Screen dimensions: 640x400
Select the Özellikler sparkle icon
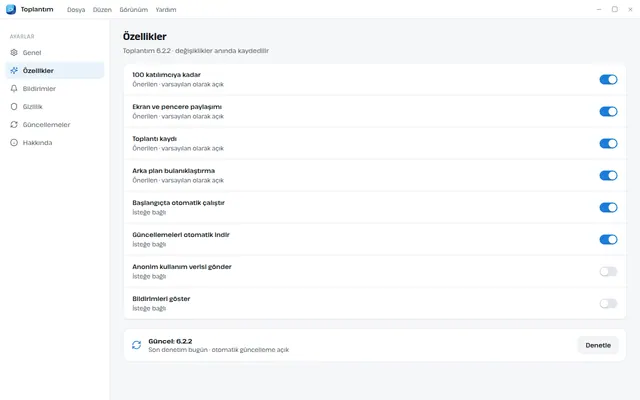pyautogui.click(x=14, y=71)
